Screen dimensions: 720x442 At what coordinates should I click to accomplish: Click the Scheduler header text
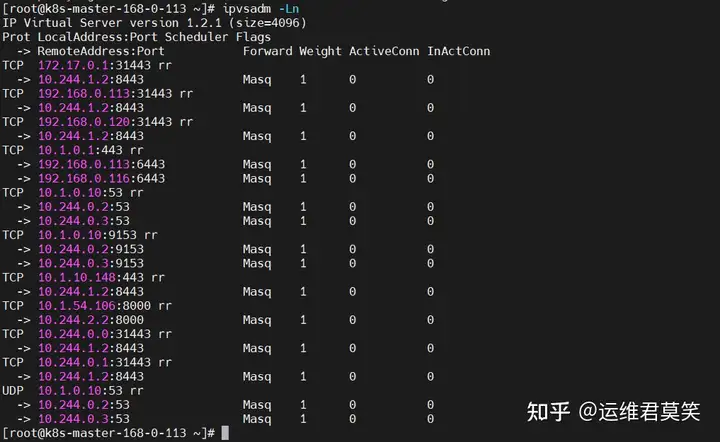pos(197,37)
